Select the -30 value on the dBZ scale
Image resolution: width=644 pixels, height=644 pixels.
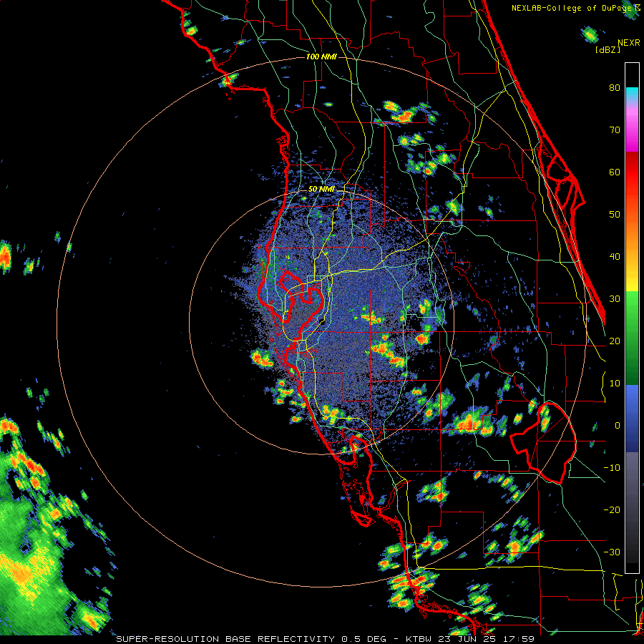click(x=612, y=552)
